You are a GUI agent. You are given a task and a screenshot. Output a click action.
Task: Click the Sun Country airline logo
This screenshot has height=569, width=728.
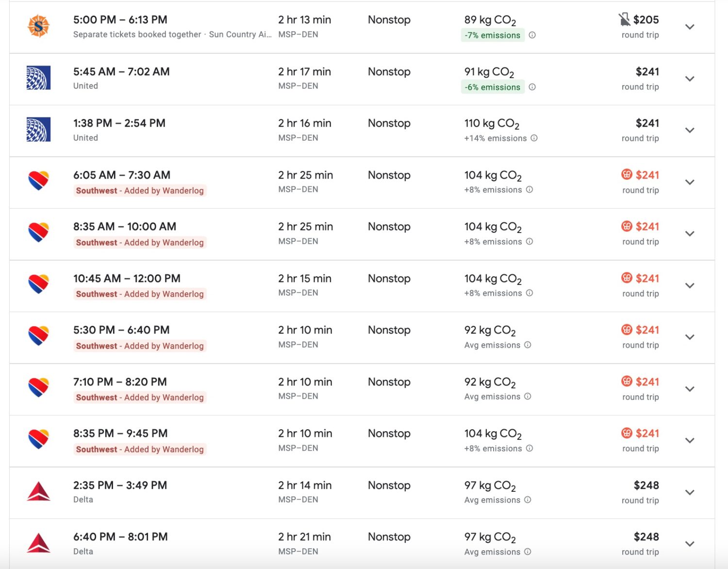pyautogui.click(x=38, y=27)
